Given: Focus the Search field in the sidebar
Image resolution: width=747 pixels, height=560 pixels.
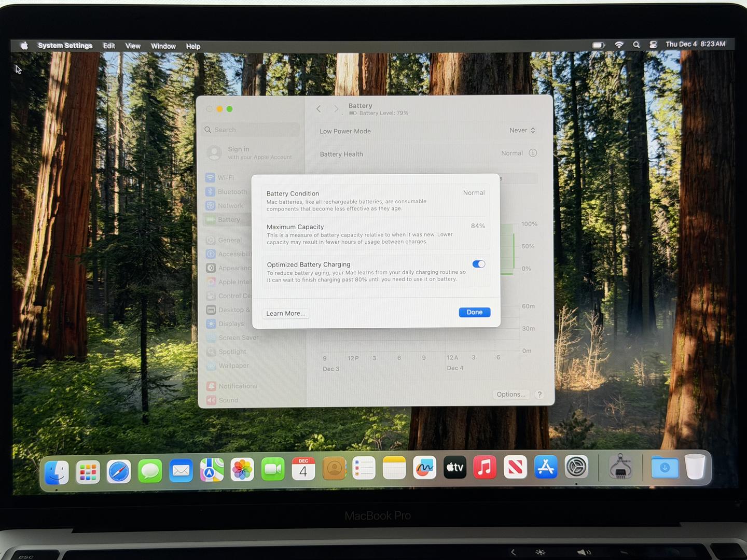Looking at the screenshot, I should coord(251,130).
